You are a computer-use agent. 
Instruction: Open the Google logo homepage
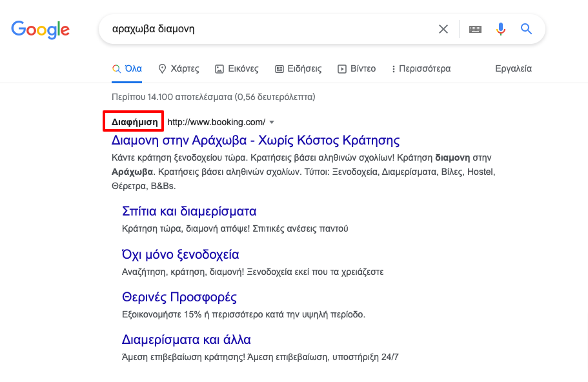(40, 29)
